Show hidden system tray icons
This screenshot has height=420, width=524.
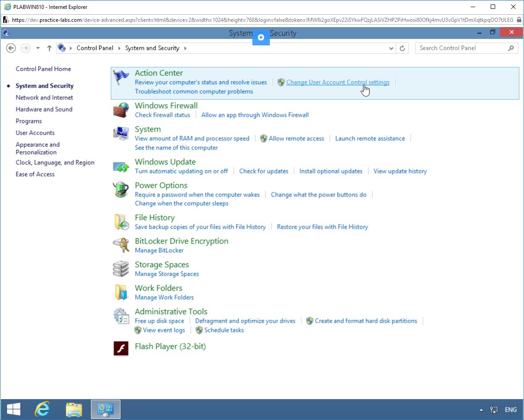[481, 410]
